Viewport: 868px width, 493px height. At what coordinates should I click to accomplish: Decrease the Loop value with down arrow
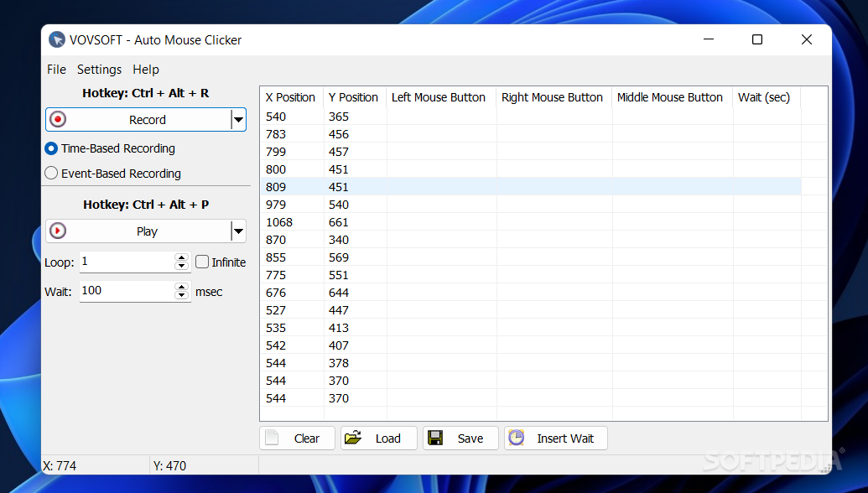coord(182,266)
